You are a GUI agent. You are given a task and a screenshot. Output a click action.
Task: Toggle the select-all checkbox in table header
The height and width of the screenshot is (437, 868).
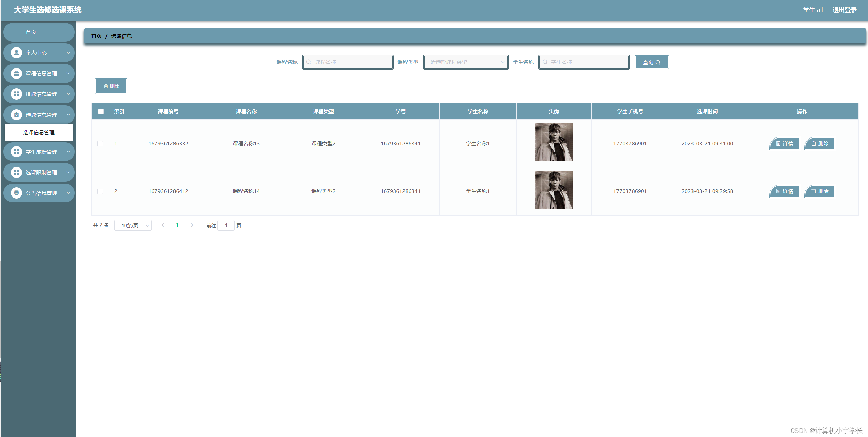click(101, 111)
